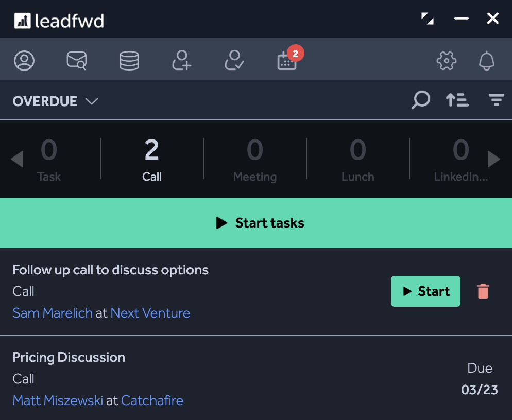Image resolution: width=512 pixels, height=420 pixels.
Task: Select the Meeting tab
Action: tap(254, 159)
